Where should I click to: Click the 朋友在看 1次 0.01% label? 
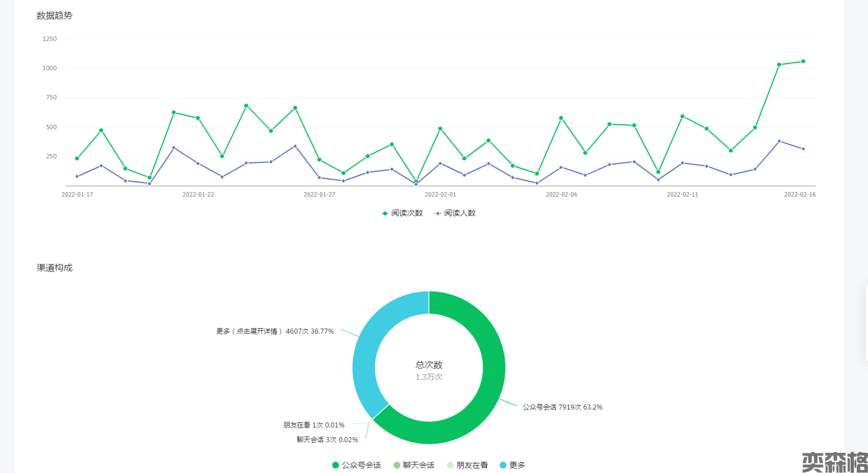[314, 425]
